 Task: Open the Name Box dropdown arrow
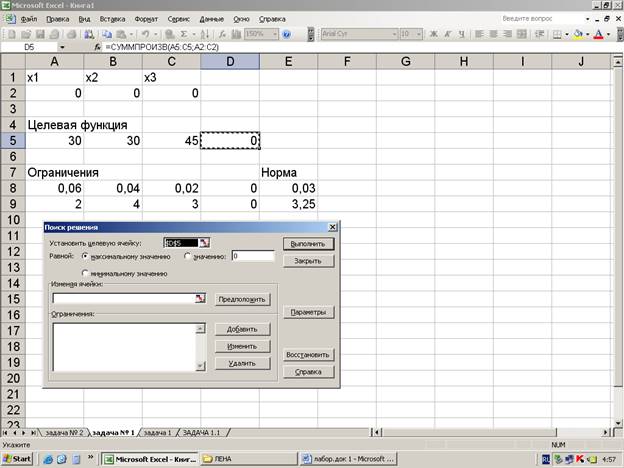62,47
